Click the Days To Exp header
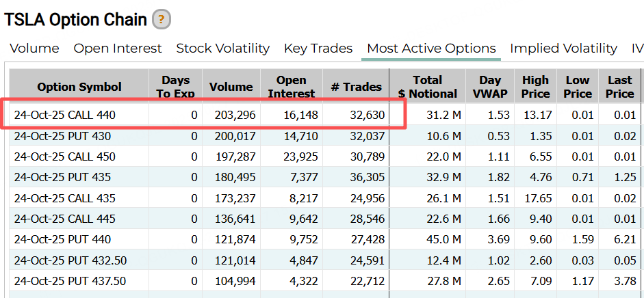Viewport: 644px width, 298px height. pos(176,87)
